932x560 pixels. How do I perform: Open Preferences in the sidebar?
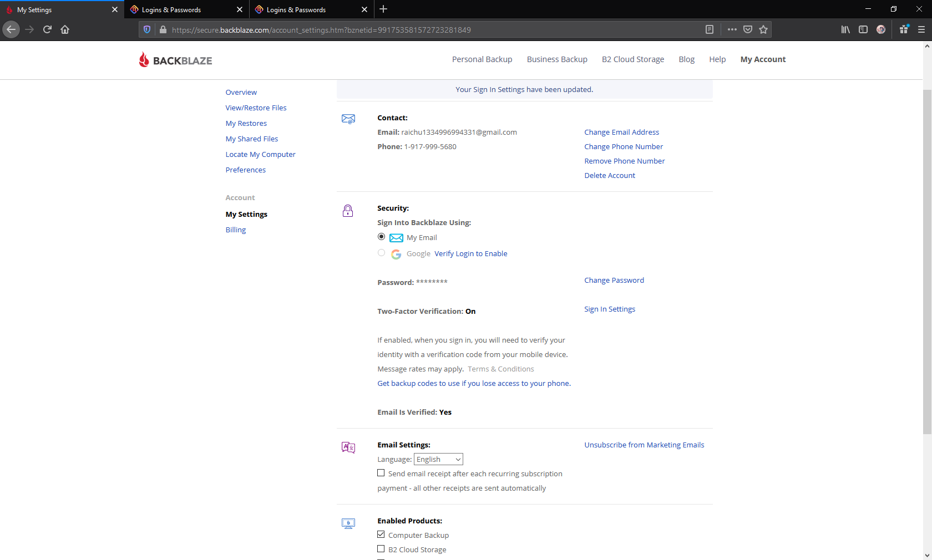(246, 170)
